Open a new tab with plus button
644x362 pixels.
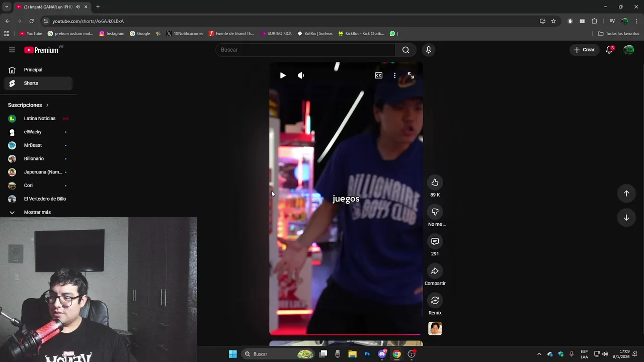point(98,7)
